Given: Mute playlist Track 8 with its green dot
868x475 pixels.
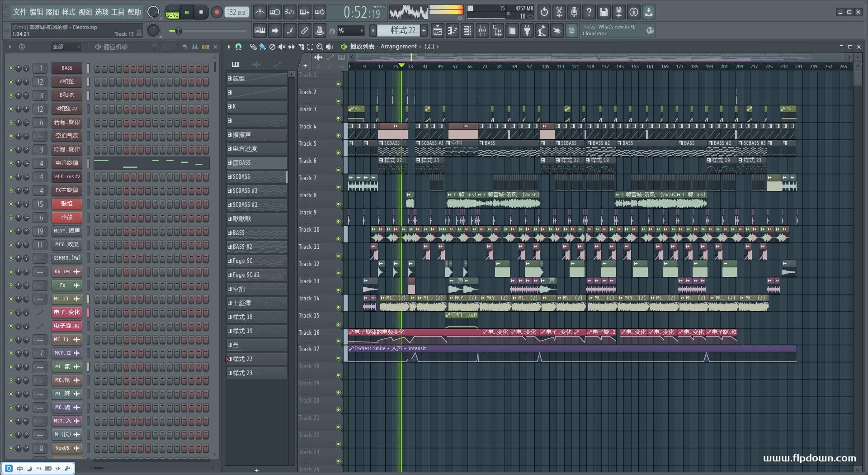Looking at the screenshot, I should (x=338, y=204).
